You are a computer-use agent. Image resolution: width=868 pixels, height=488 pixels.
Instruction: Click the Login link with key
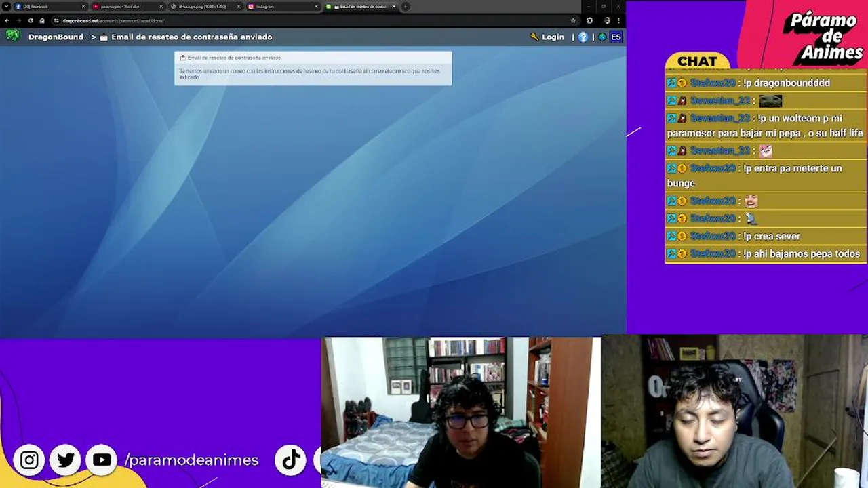point(547,37)
